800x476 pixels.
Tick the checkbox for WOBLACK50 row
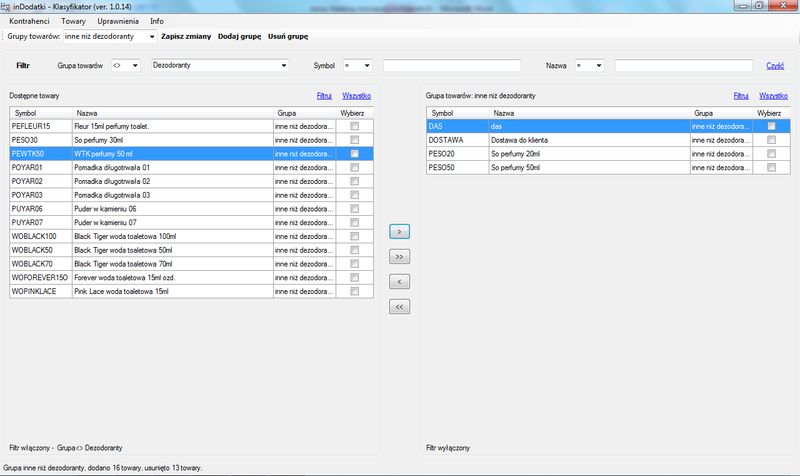(x=355, y=250)
